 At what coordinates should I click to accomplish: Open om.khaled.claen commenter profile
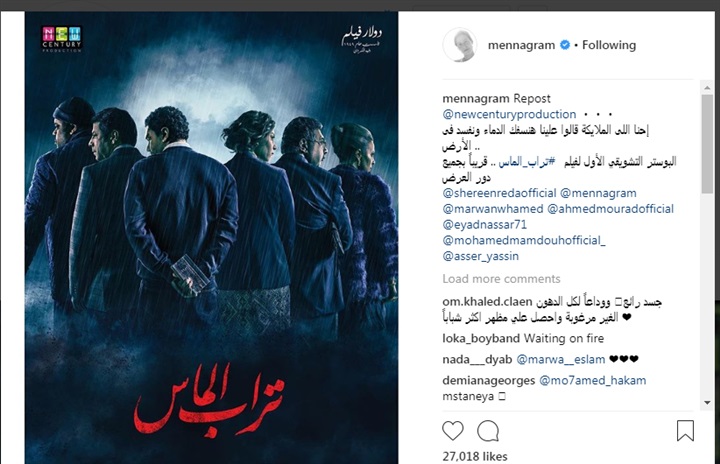(487, 302)
